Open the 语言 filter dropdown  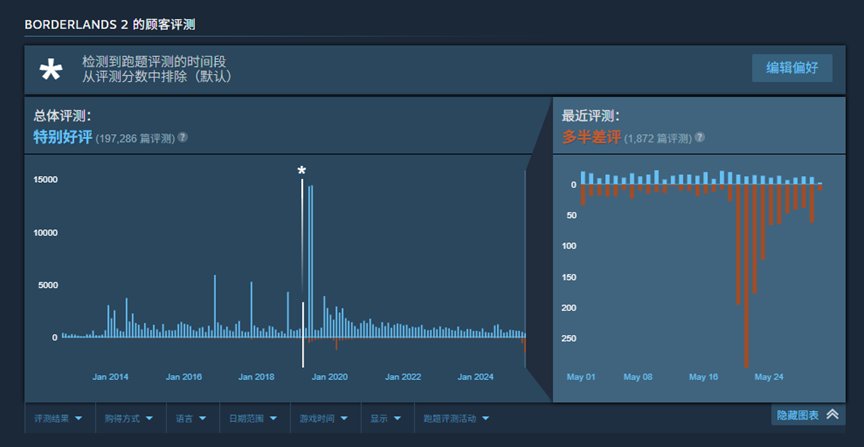(x=191, y=418)
